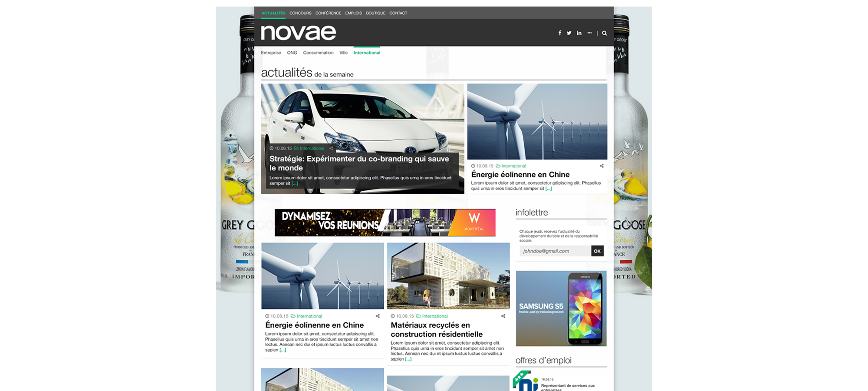This screenshot has width=868, height=391.
Task: Click the newsletter email input field
Action: [555, 251]
